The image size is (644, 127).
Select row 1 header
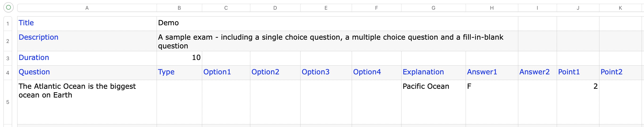point(8,24)
